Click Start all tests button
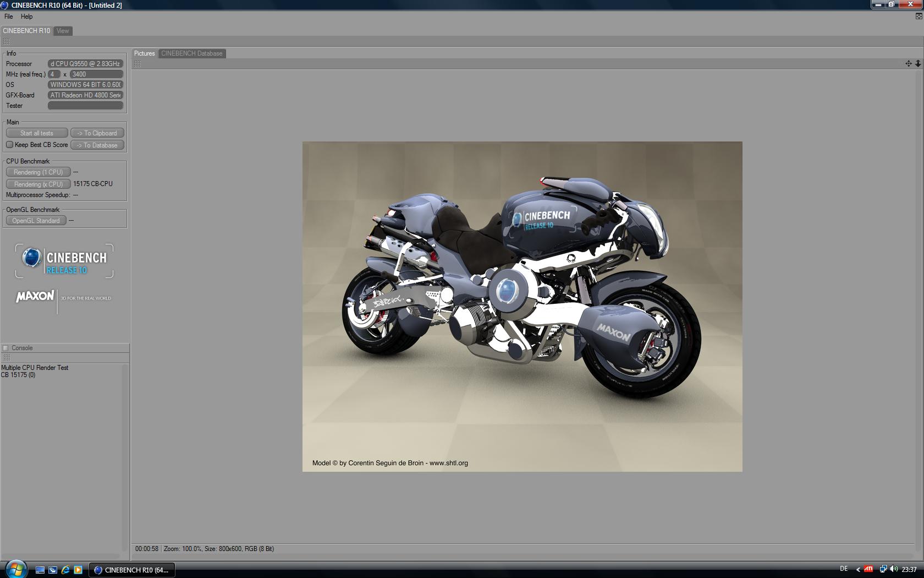The width and height of the screenshot is (924, 578). 37,133
